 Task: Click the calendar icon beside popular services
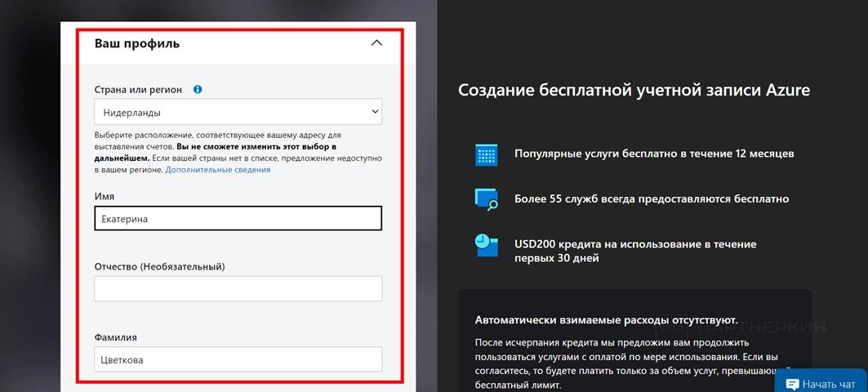click(x=487, y=154)
